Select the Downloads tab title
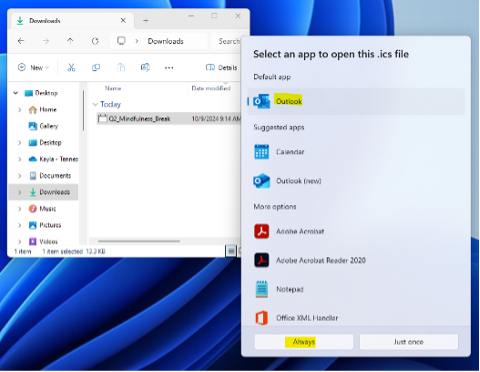480x372 pixels. click(x=45, y=21)
